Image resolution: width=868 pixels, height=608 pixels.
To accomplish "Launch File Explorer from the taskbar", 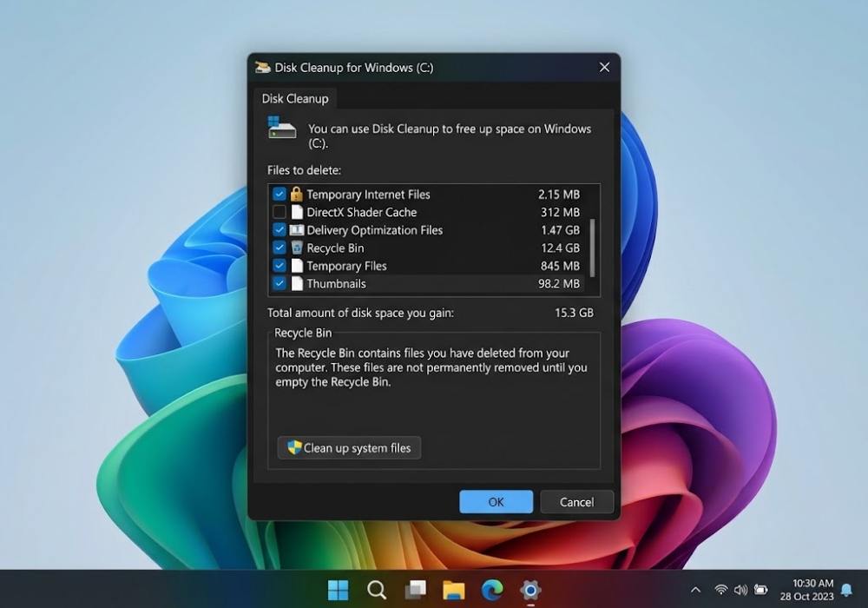I will (x=453, y=590).
